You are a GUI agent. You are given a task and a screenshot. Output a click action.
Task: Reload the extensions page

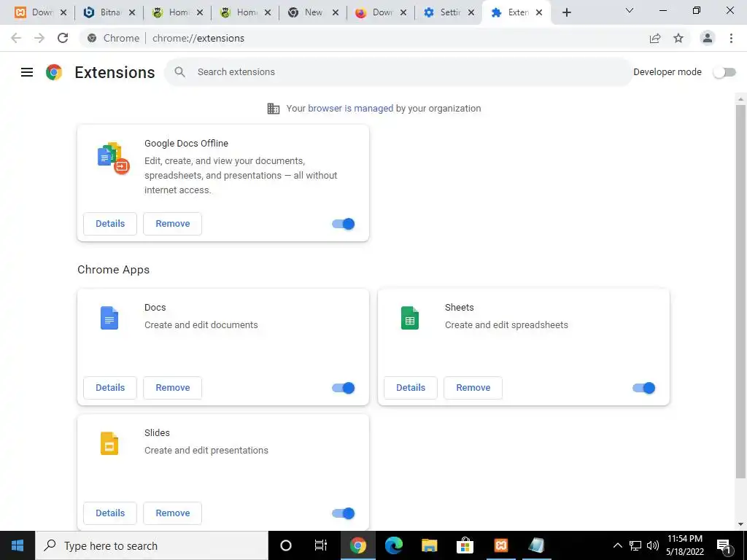[63, 38]
